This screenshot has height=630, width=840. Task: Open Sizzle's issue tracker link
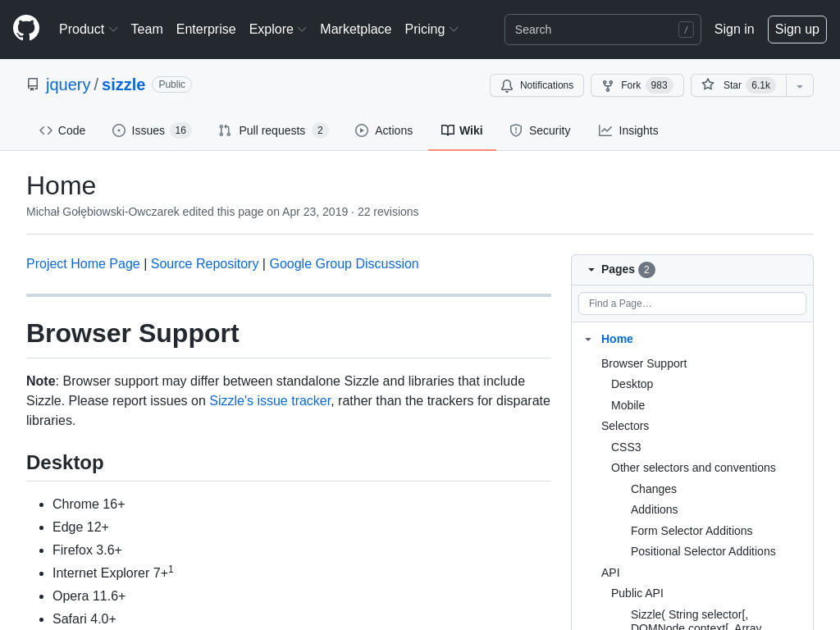[270, 400]
